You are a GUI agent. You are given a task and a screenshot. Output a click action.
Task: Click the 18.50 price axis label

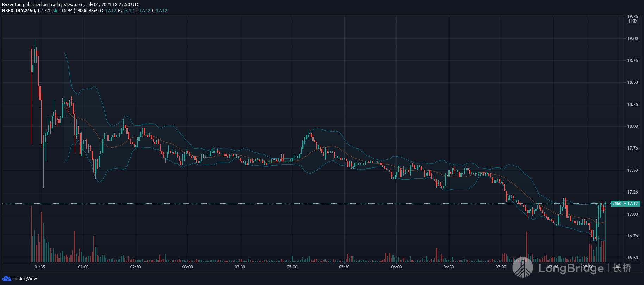click(x=632, y=82)
